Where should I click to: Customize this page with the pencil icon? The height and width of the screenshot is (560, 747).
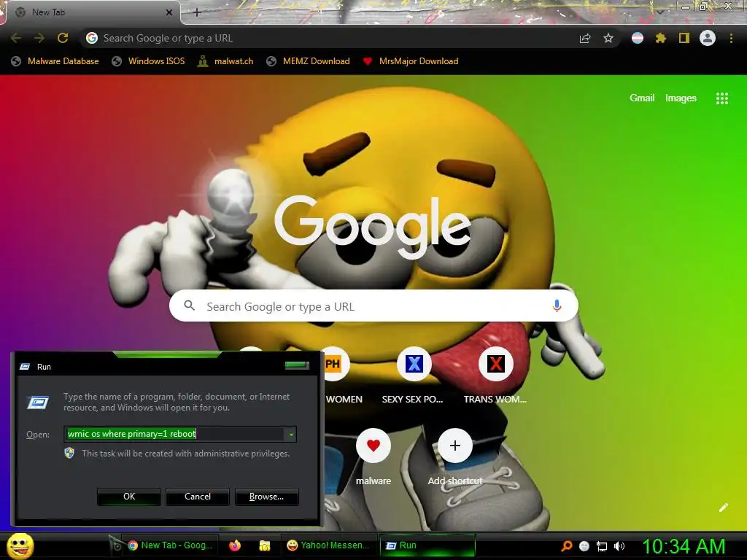[x=724, y=507]
